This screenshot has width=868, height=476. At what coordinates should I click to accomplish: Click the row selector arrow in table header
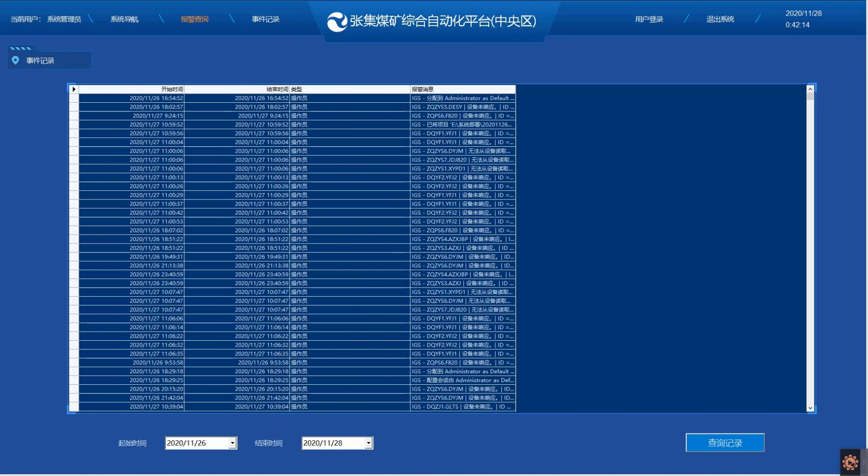coord(74,89)
